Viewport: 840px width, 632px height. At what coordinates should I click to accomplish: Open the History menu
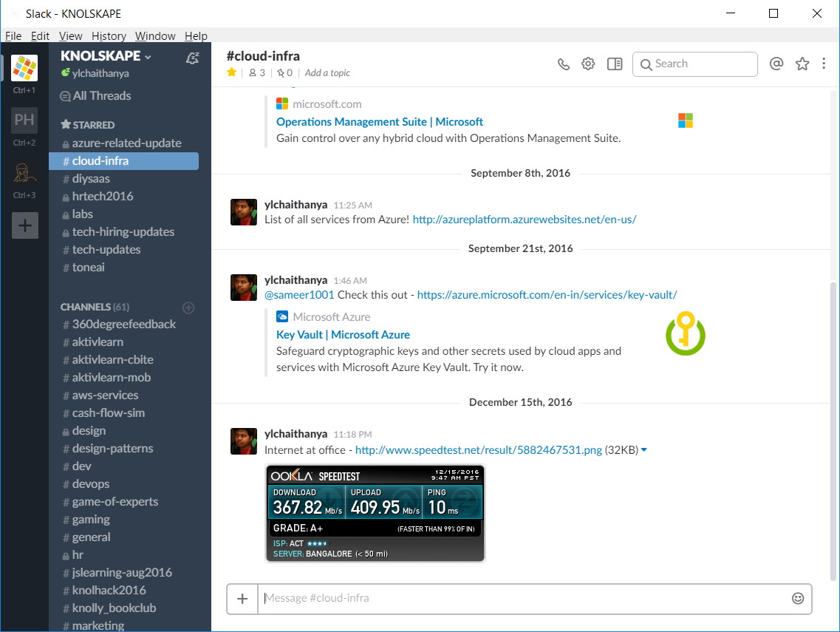pyautogui.click(x=109, y=36)
